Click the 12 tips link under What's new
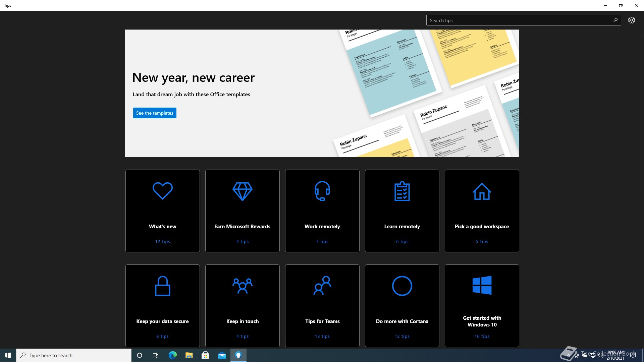 pos(163,242)
